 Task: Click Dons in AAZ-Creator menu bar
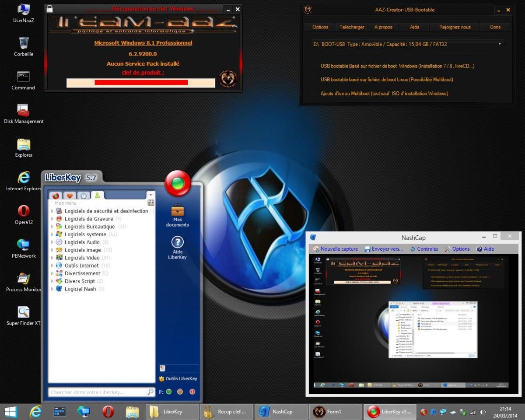tap(495, 27)
